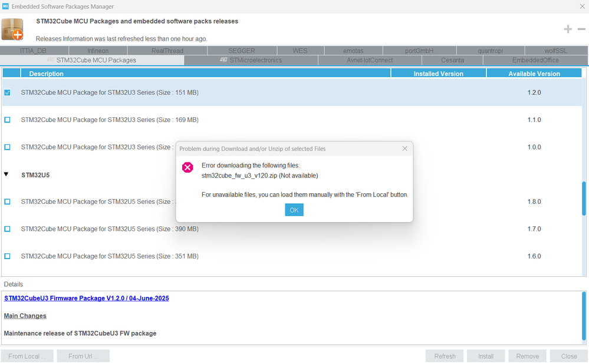Select the STM32U5 Series 351 MB row text
The height and width of the screenshot is (364, 589).
(110, 256)
